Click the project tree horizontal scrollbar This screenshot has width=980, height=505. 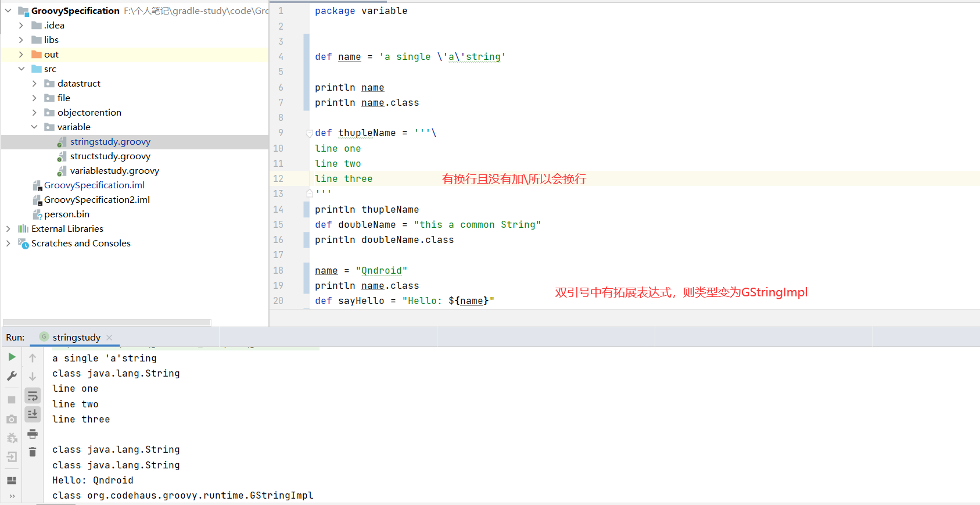(107, 322)
